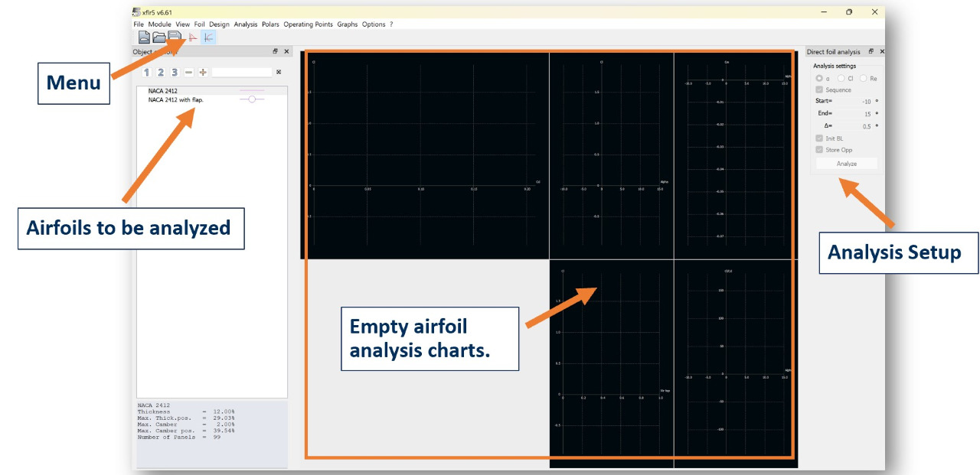
Task: Expand all items with the plus icon
Action: coord(203,73)
